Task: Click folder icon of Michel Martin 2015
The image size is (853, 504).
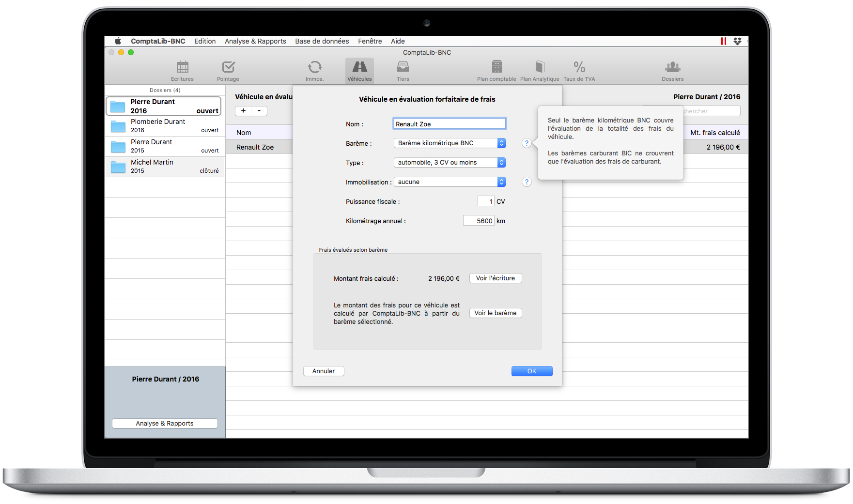Action: click(118, 167)
